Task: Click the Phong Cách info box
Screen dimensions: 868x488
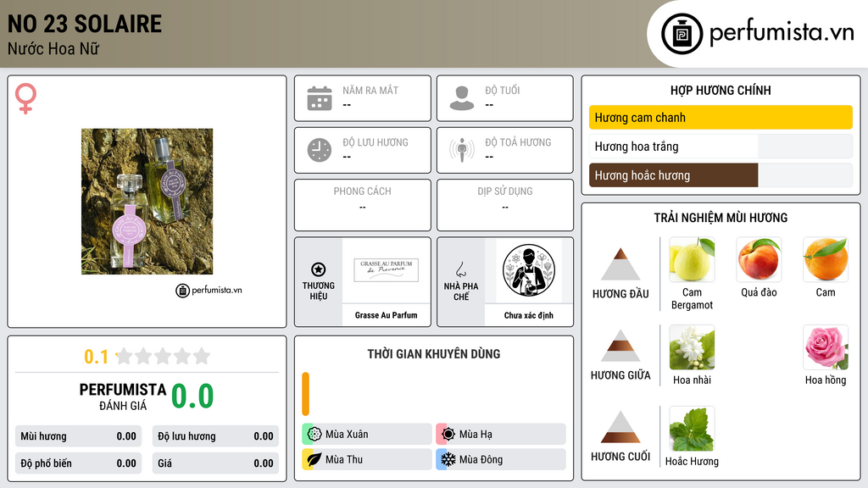Action: 363,205
